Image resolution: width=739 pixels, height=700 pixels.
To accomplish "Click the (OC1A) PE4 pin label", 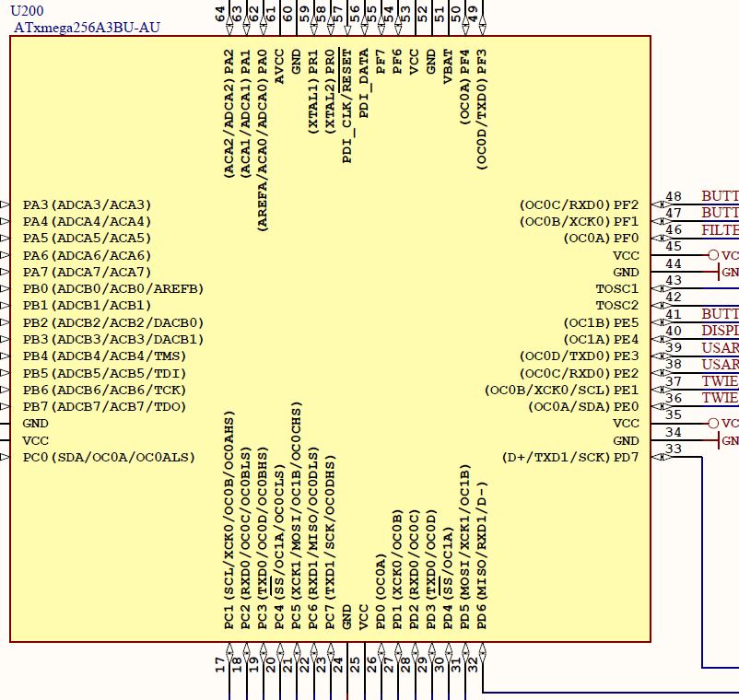I will coord(601,339).
